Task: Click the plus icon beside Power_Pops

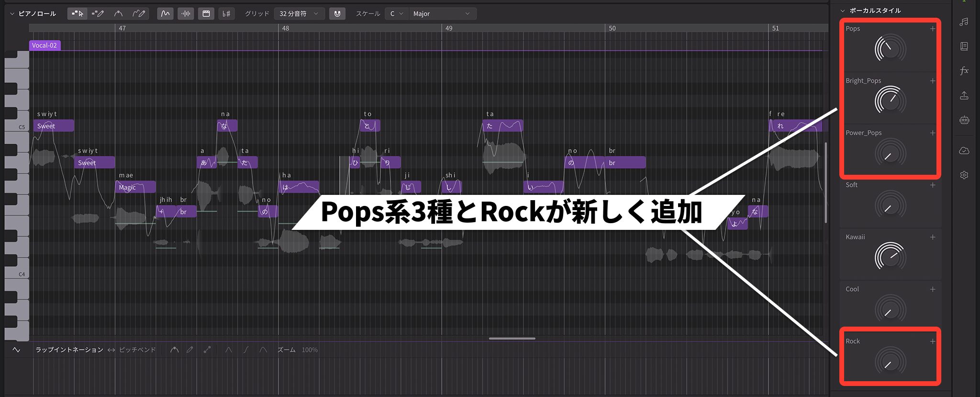Action: 933,133
